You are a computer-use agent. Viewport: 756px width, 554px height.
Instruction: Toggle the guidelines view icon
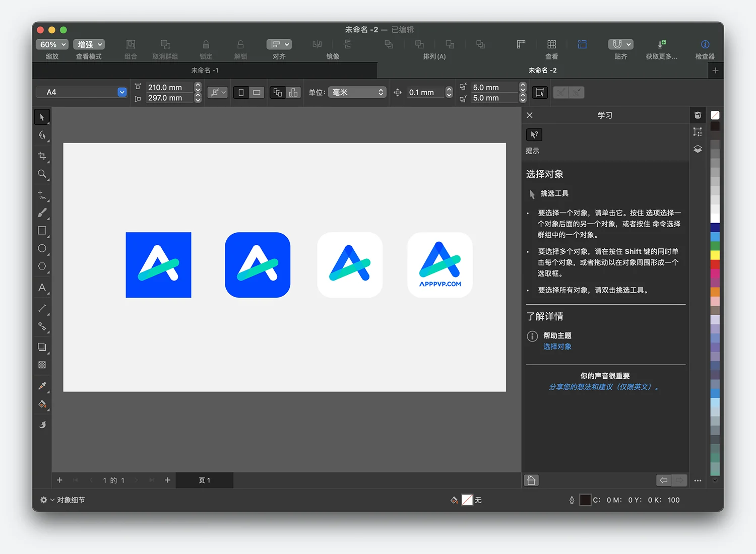click(x=582, y=44)
